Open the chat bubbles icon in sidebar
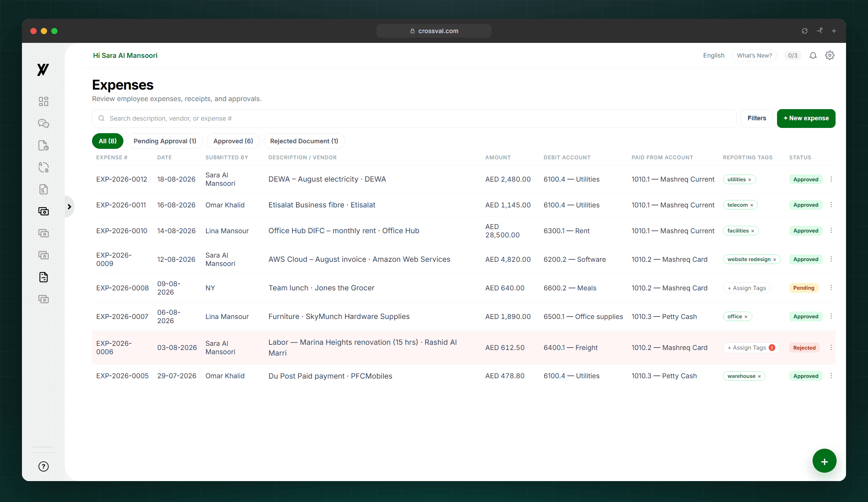This screenshot has height=502, width=868. click(x=44, y=123)
